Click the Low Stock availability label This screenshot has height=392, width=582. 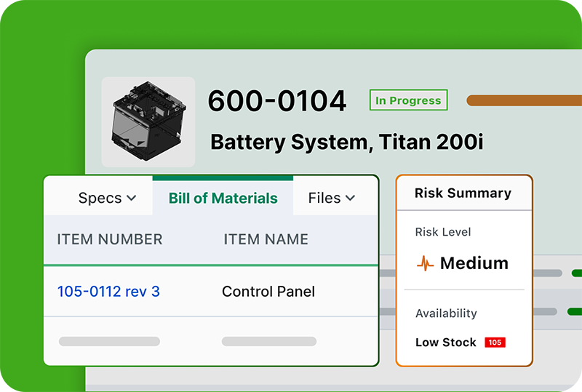[446, 343]
